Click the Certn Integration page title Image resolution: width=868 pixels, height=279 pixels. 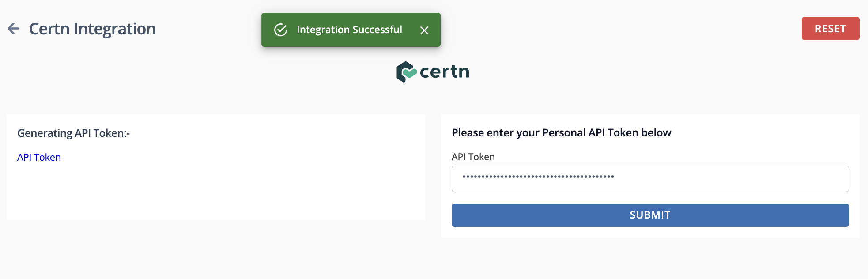pos(92,29)
